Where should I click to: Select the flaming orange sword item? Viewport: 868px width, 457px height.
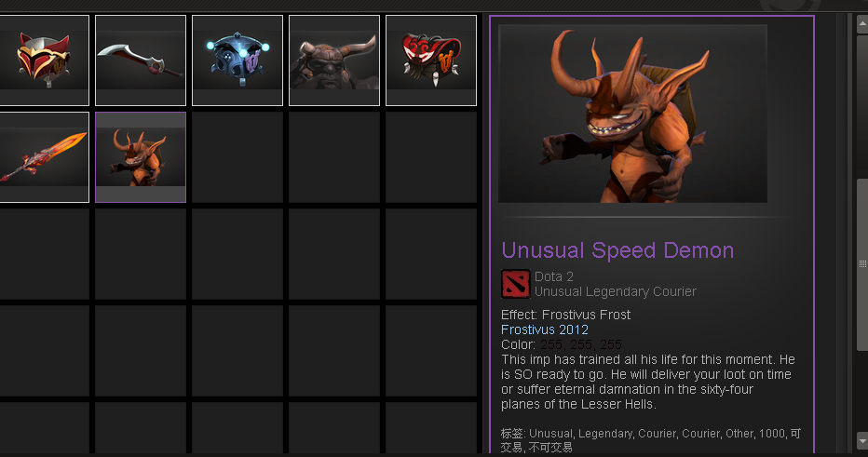click(44, 157)
